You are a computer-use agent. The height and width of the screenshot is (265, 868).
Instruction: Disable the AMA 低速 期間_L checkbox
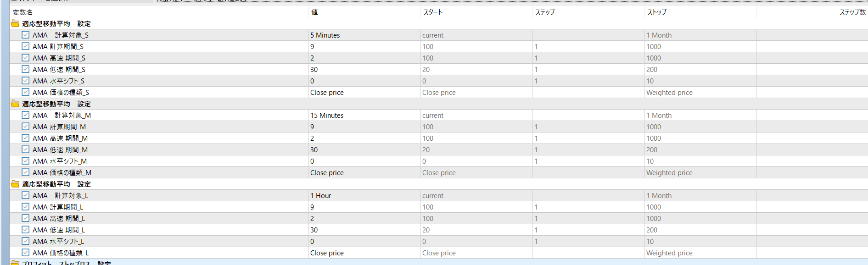26,230
